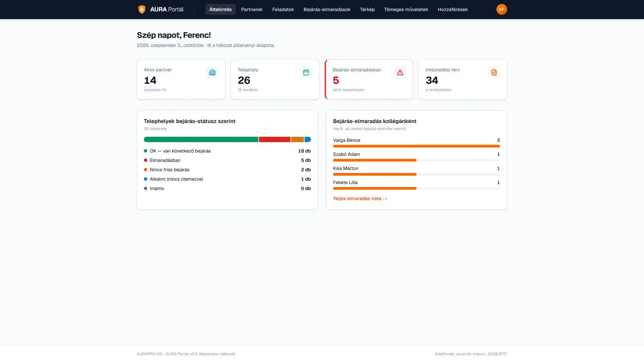Click the 'Szép napot, Ferenc!' greeting
Screen dimensions: 644x362
pos(174,35)
